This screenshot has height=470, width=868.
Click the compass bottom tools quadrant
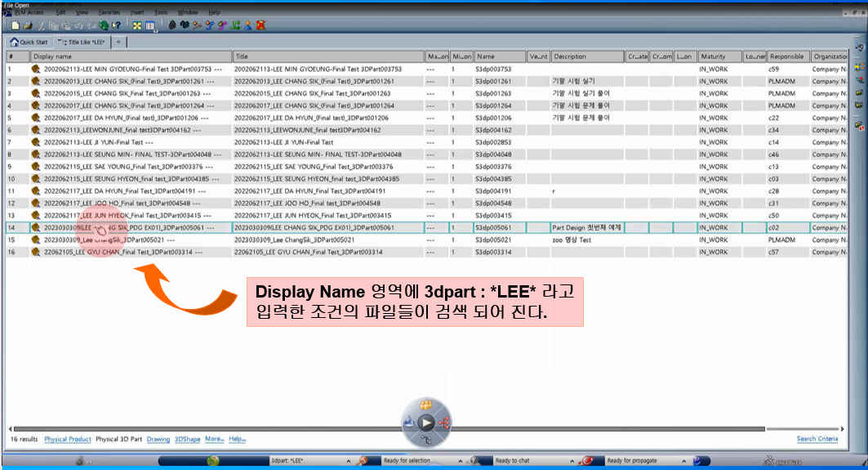[x=426, y=440]
